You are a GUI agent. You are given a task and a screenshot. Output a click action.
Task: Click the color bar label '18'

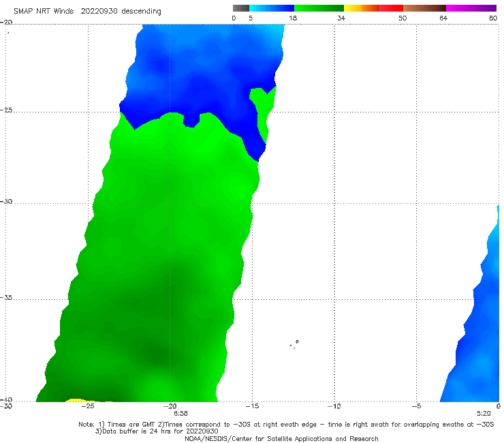(293, 18)
